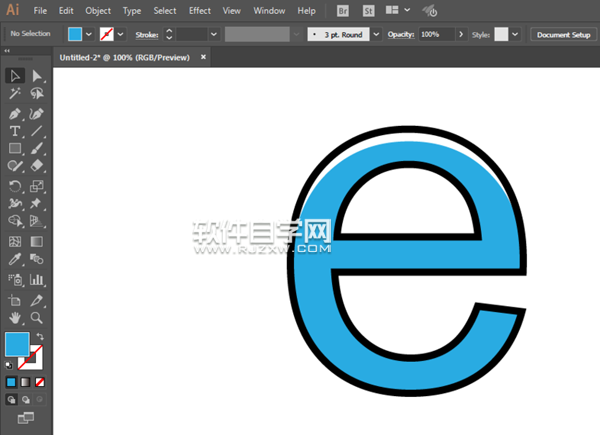Select the Shaper tool

pos(15,166)
